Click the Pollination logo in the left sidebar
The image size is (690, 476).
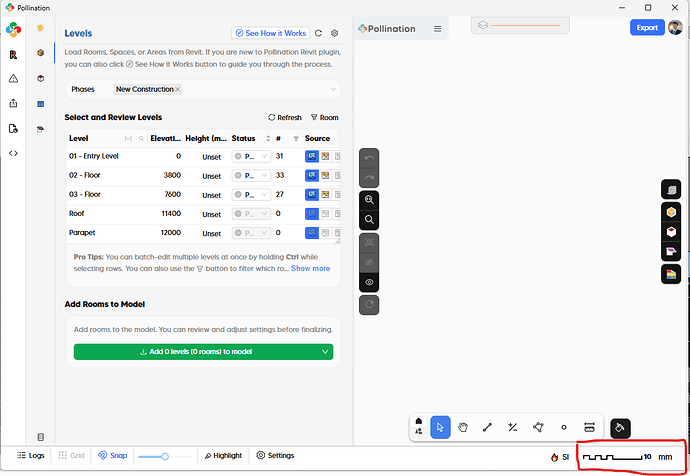13,29
